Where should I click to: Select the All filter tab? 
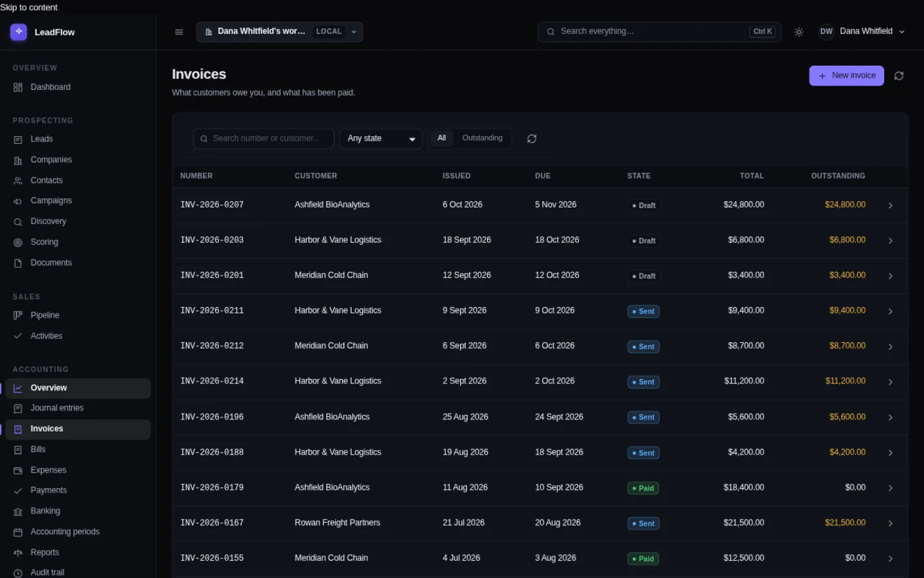coord(441,138)
